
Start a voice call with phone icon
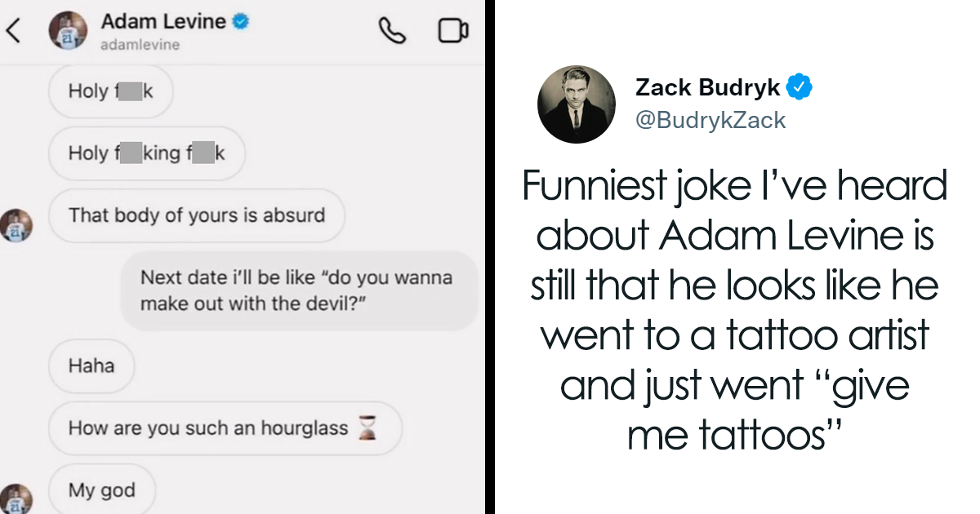click(392, 31)
